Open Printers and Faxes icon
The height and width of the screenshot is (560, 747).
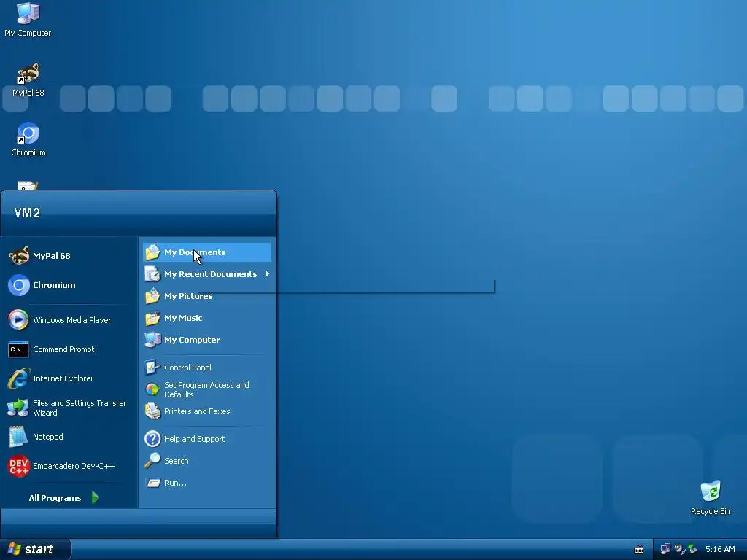pyautogui.click(x=152, y=411)
